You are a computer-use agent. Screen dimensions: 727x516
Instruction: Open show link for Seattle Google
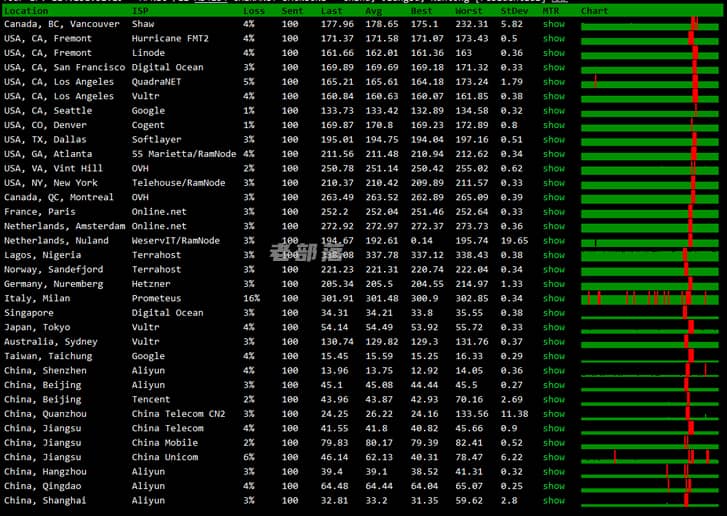(x=554, y=110)
